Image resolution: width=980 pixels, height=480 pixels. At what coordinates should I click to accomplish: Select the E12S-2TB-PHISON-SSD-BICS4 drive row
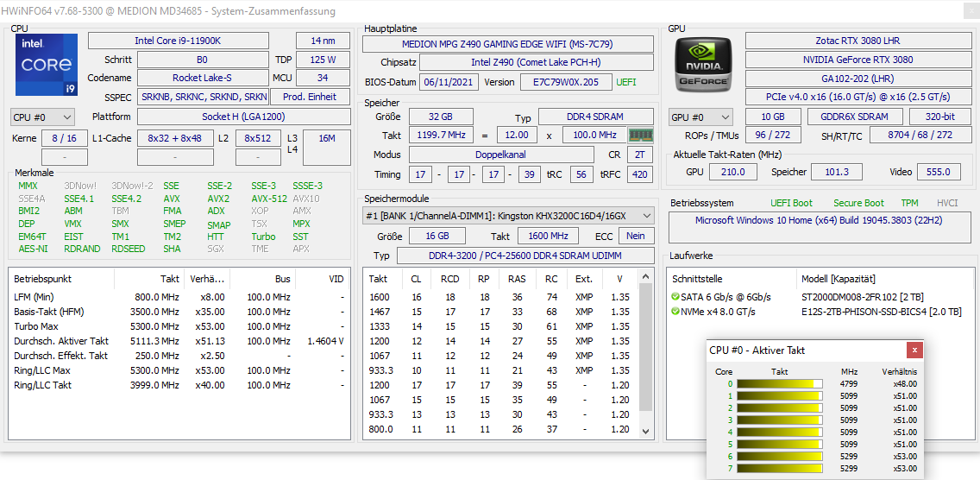(820, 312)
